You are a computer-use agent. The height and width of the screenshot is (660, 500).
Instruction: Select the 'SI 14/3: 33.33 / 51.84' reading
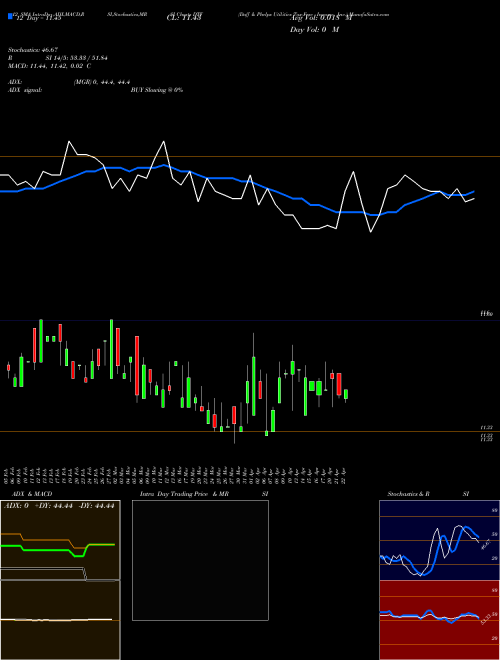[x=77, y=58]
